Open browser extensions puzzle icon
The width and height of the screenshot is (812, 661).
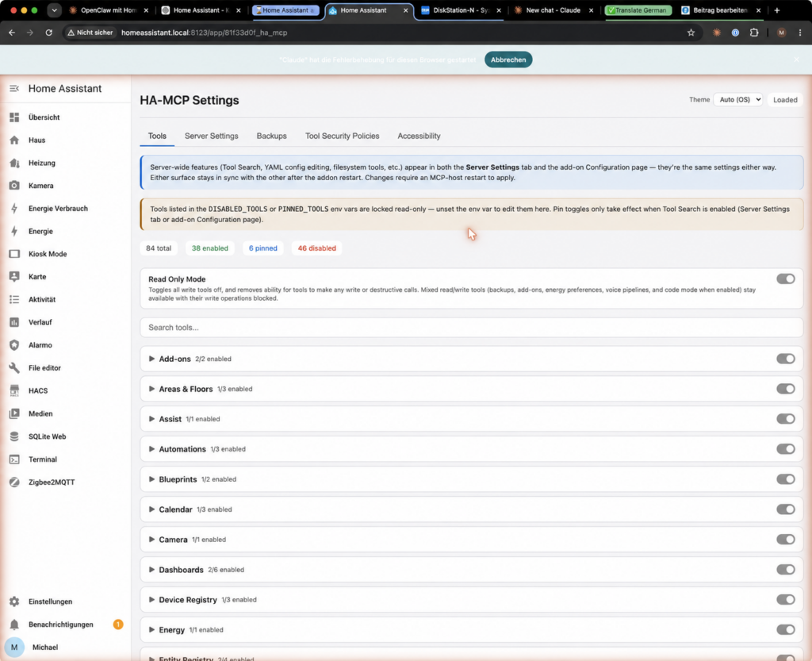click(754, 33)
